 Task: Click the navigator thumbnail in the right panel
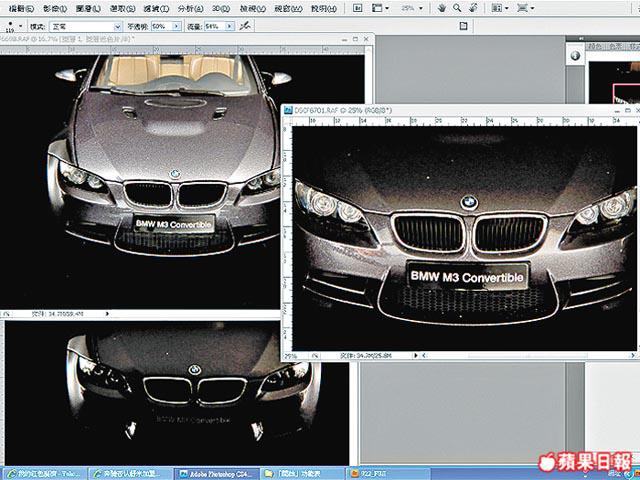point(614,82)
